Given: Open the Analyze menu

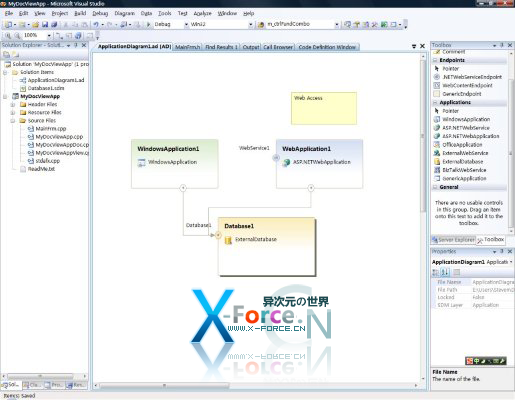Looking at the screenshot, I should point(202,13).
